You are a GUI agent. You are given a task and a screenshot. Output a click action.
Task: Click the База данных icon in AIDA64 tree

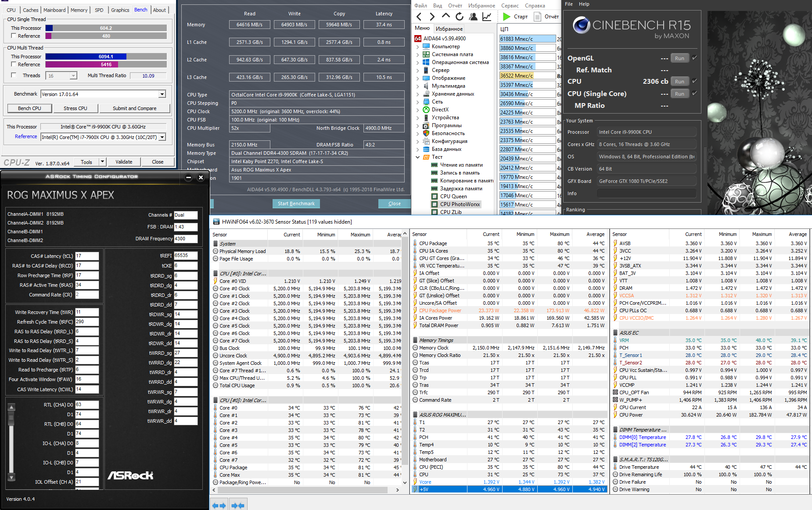(426, 149)
